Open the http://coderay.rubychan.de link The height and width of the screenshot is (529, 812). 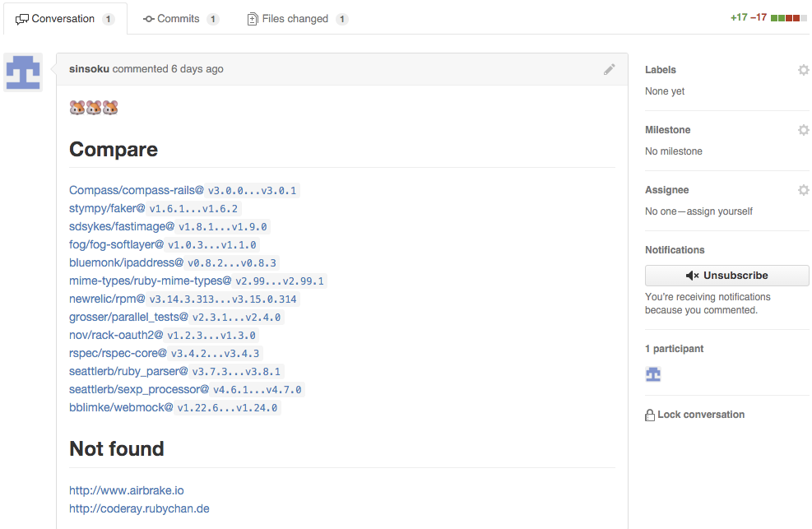point(139,508)
